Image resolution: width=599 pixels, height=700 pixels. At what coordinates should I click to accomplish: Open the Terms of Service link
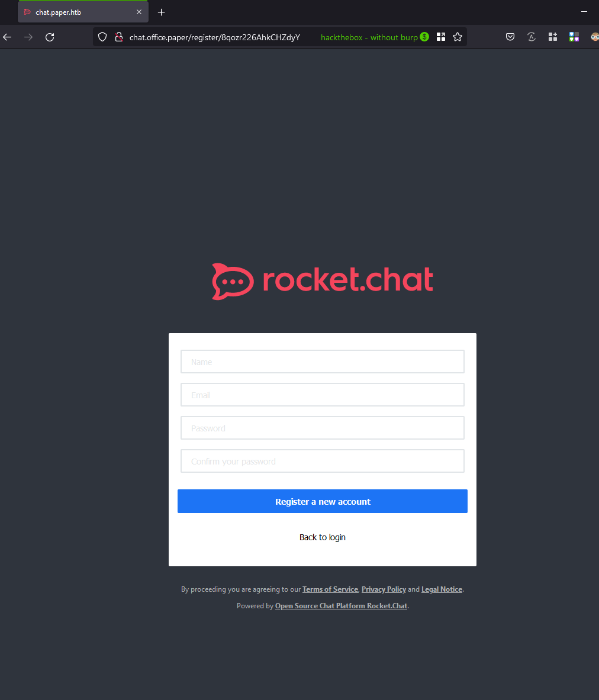(x=330, y=589)
